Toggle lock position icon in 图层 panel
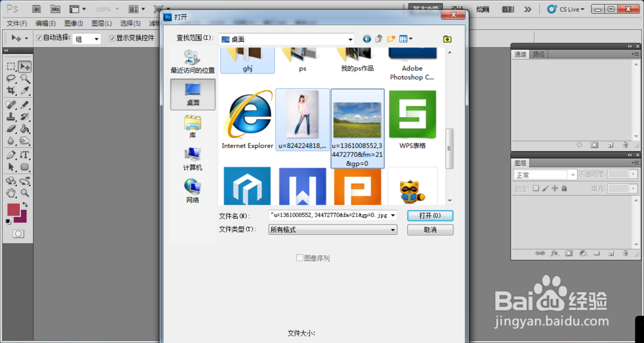 (555, 189)
